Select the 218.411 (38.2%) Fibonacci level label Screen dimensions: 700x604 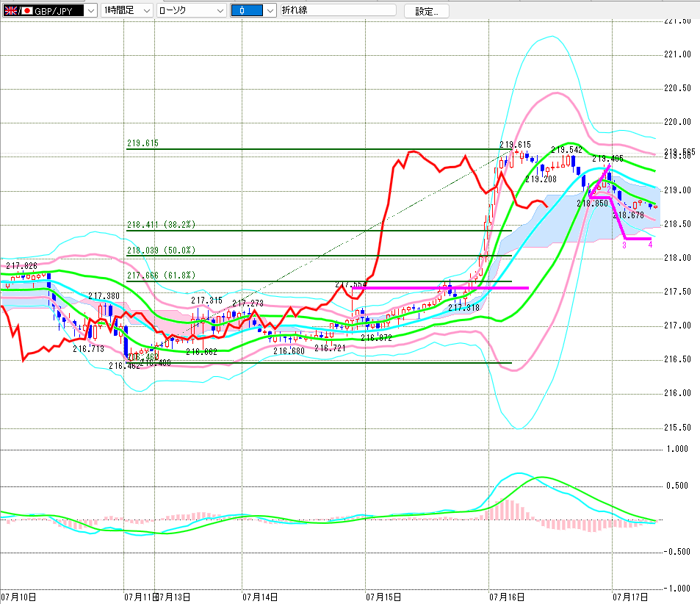point(161,225)
